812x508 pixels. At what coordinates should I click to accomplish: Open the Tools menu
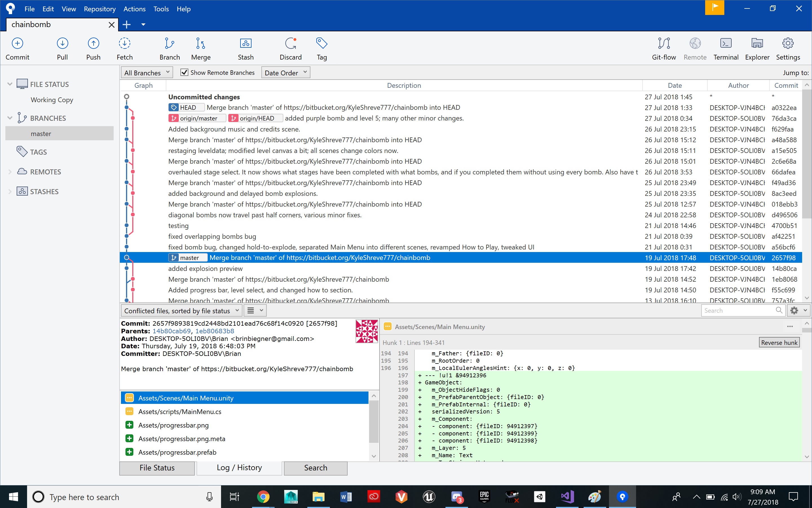click(161, 9)
